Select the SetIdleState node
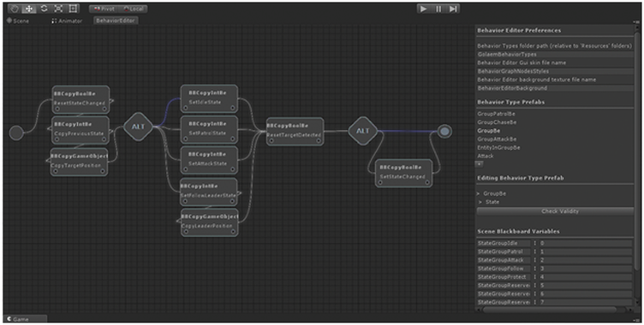644x325 pixels. tap(209, 98)
